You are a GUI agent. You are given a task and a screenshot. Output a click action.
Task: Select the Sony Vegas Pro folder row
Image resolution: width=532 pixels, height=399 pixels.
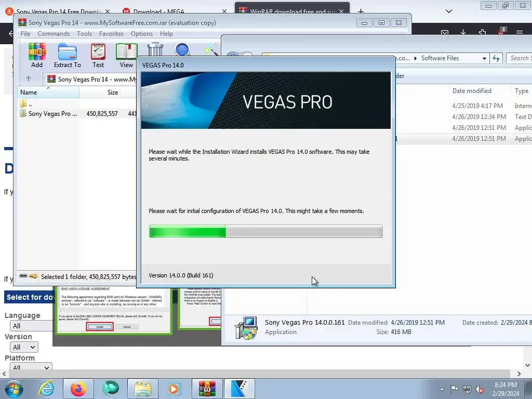[77, 113]
